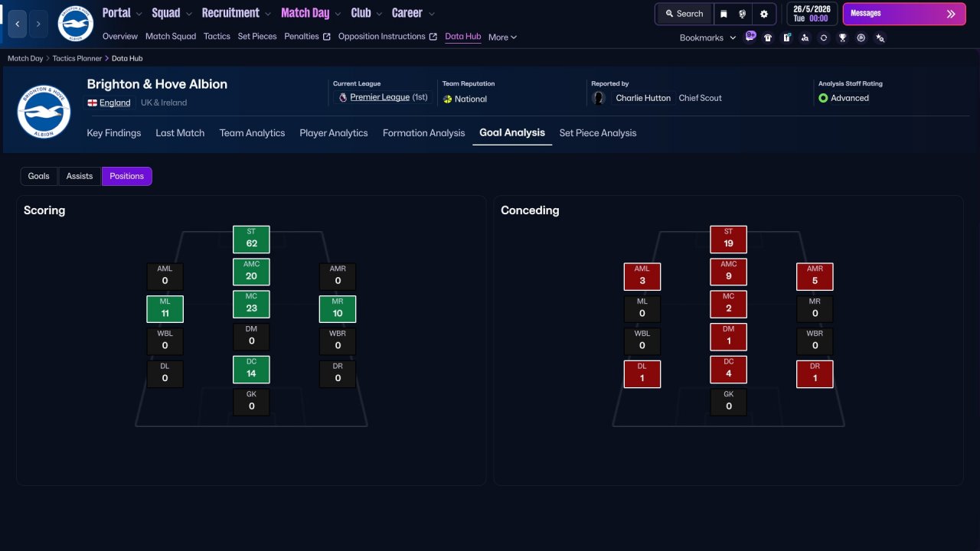The height and width of the screenshot is (551, 980).
Task: Click the shirt icon in bookmarks bar
Action: click(768, 37)
